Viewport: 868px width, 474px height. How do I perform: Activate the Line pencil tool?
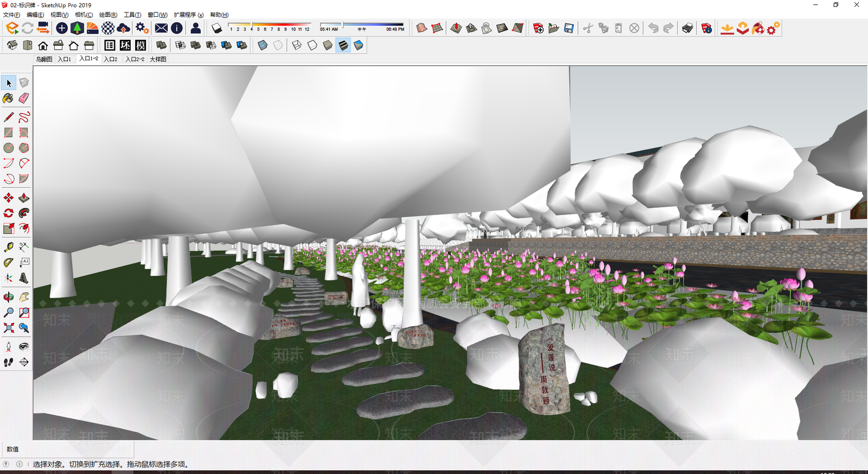[9, 117]
